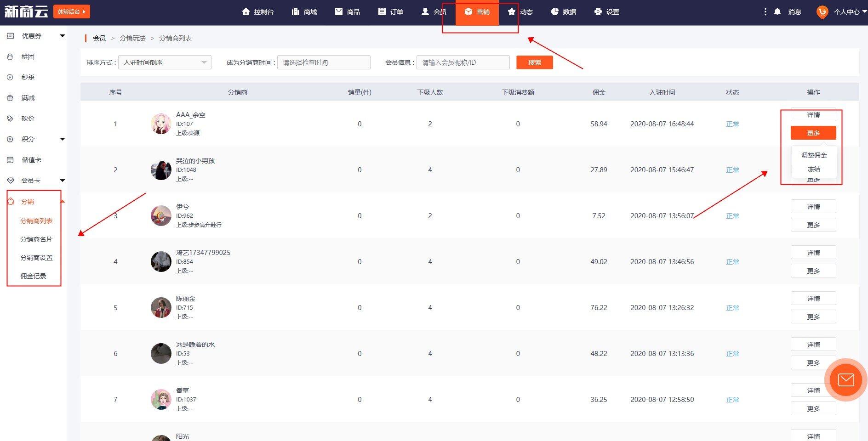Click the 储值卡 card sidebar icon

10,160
